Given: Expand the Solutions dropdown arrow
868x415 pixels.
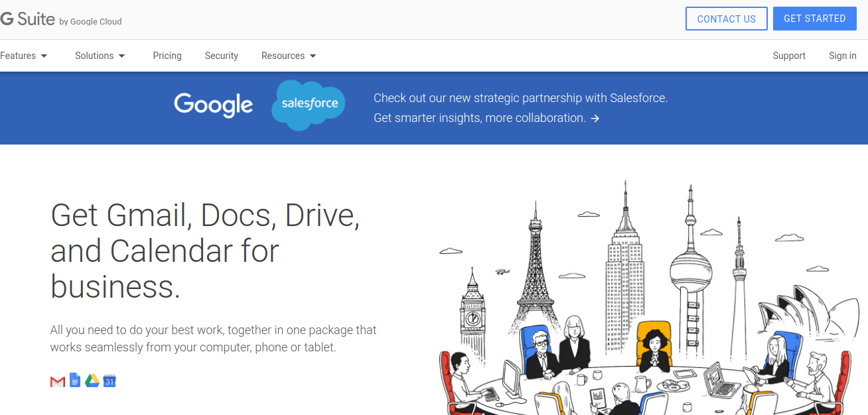Looking at the screenshot, I should pyautogui.click(x=122, y=56).
